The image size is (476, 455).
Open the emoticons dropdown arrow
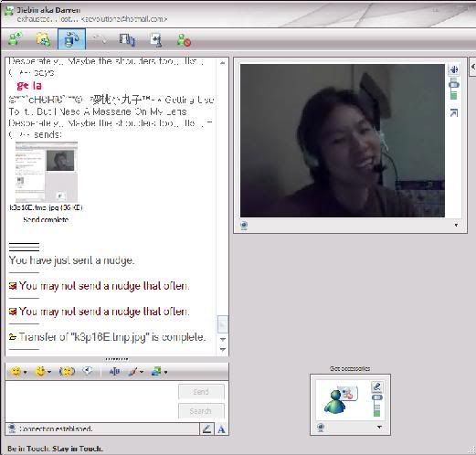click(26, 372)
